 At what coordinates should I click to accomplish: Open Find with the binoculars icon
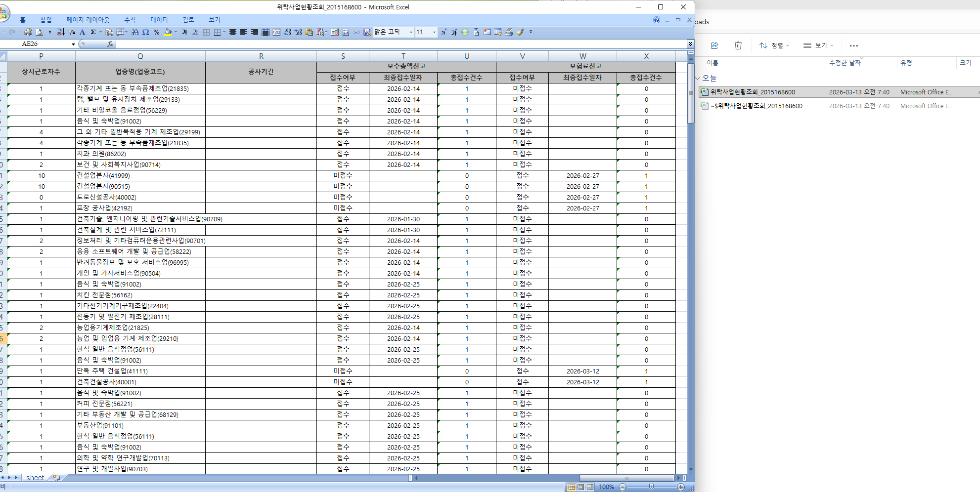point(134,32)
